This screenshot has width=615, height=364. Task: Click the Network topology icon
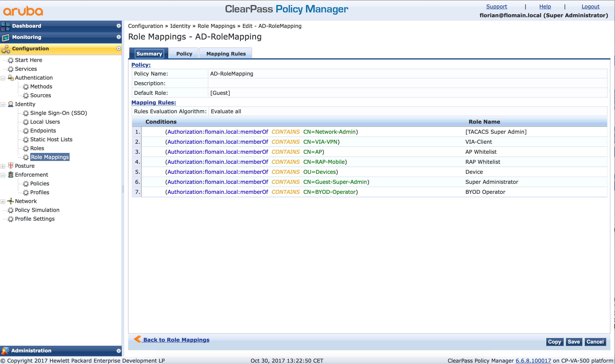tap(11, 201)
